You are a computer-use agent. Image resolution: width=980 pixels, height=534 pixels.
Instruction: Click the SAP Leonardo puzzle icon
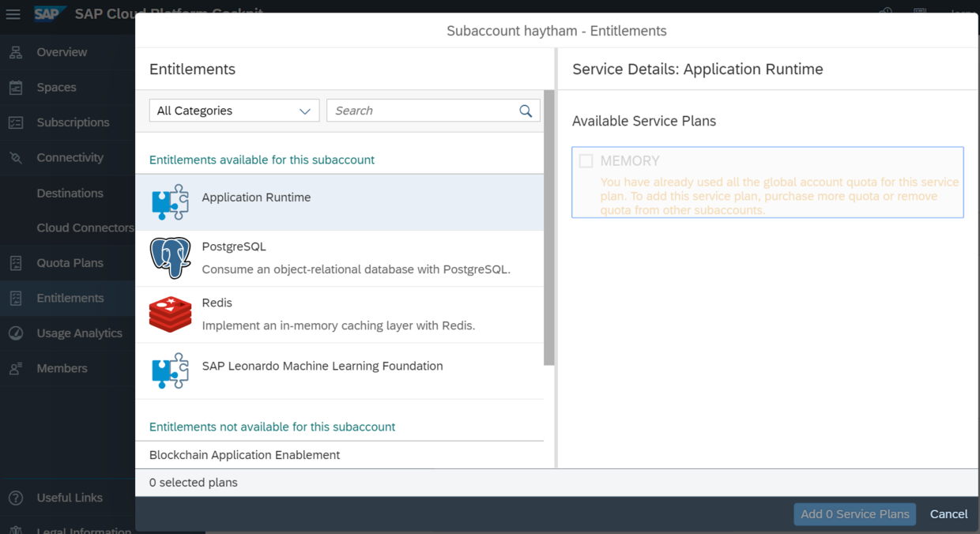[171, 370]
